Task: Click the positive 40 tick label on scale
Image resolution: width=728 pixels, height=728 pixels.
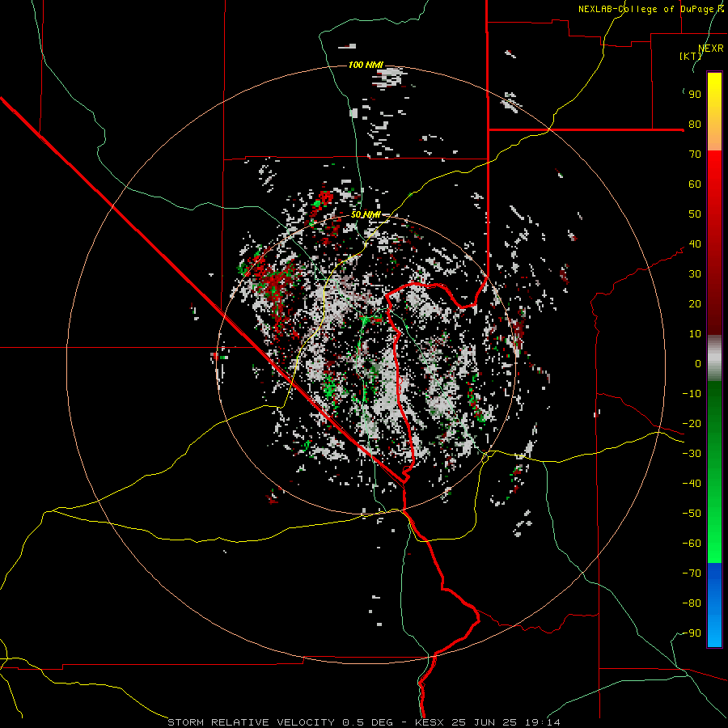Action: (695, 243)
